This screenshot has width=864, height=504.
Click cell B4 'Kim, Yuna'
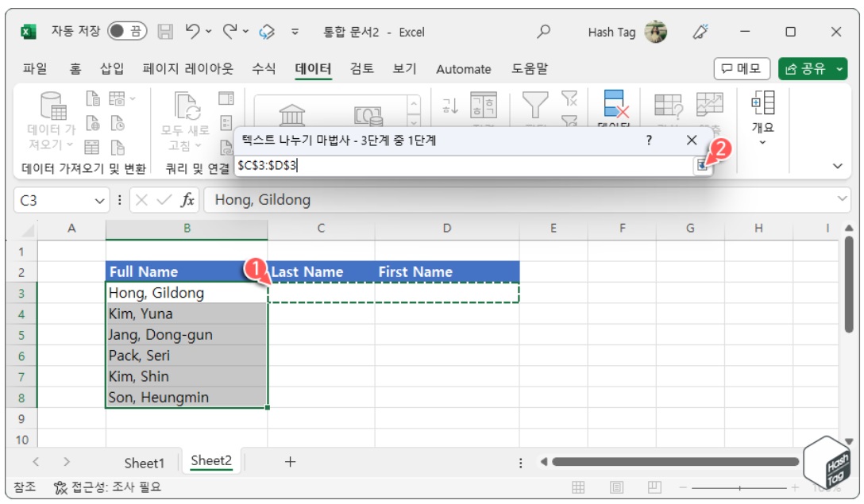point(187,314)
